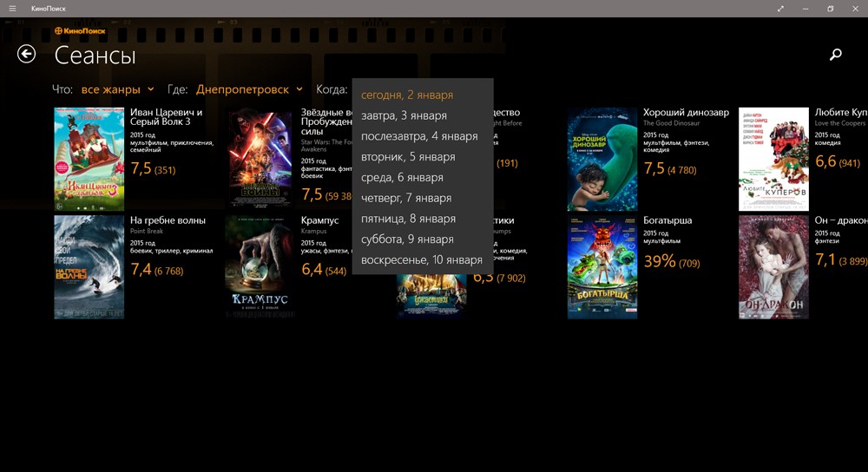The width and height of the screenshot is (868, 472).
Task: Restore down the КиноПоиск window
Action: coord(831,9)
